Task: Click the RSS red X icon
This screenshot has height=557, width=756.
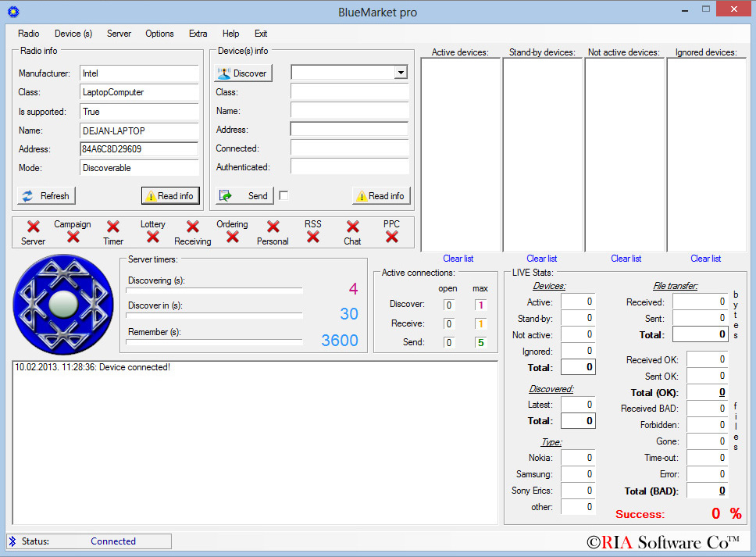Action: [312, 236]
